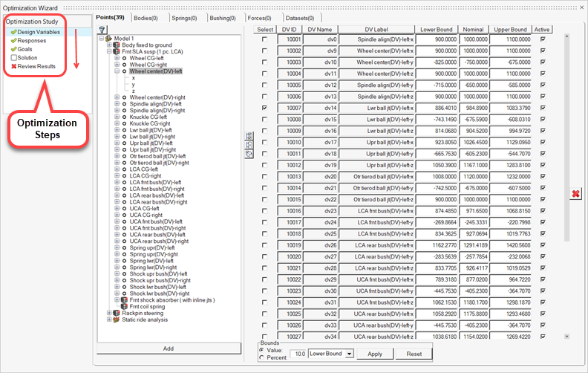The width and height of the screenshot is (588, 373).
Task: Select the Static ride analysis icon
Action: point(117,320)
